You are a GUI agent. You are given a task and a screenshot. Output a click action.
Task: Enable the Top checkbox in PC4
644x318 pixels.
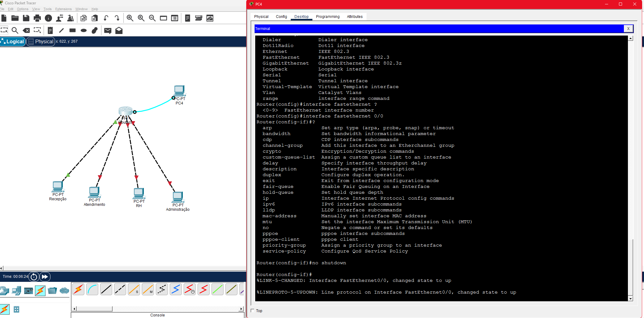252,311
